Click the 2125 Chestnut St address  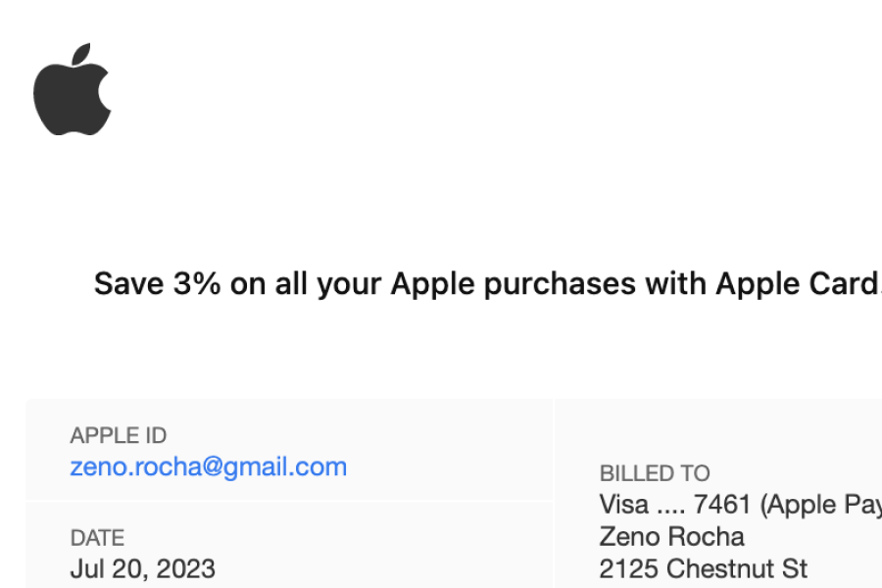703,568
